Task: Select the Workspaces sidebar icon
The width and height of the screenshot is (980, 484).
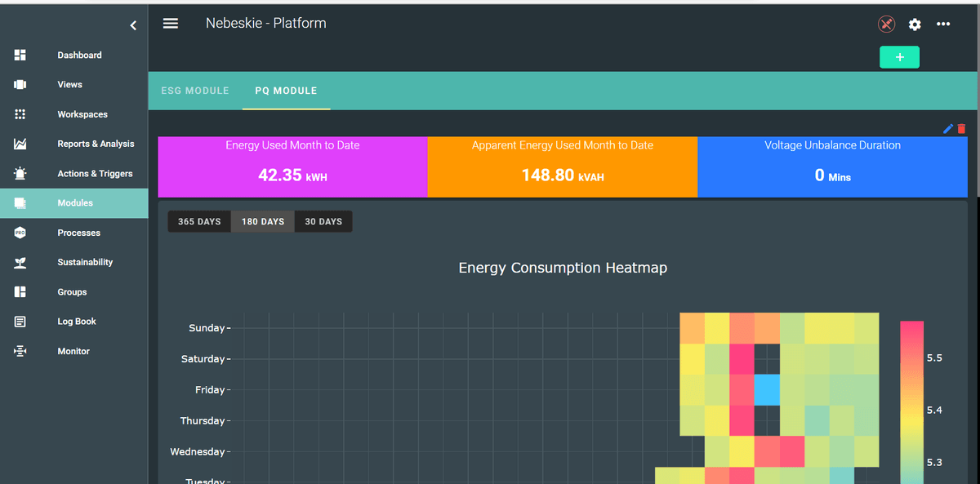Action: tap(18, 113)
